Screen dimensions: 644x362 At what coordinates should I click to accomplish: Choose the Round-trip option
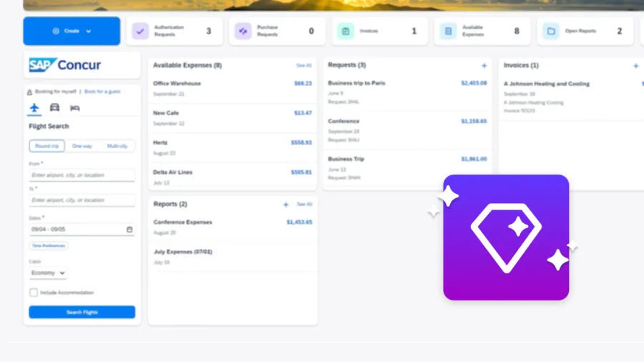pos(47,146)
